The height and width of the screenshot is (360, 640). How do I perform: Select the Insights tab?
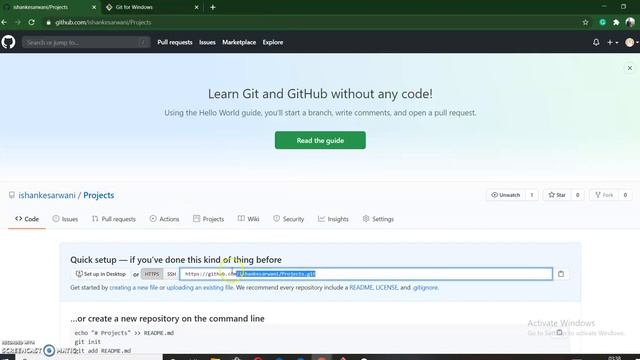(x=333, y=219)
